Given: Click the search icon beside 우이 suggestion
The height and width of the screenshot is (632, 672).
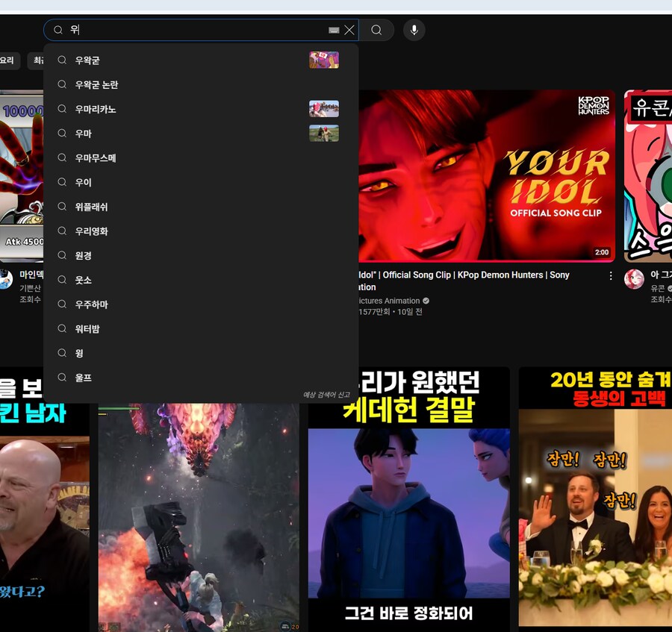Looking at the screenshot, I should pyautogui.click(x=62, y=182).
